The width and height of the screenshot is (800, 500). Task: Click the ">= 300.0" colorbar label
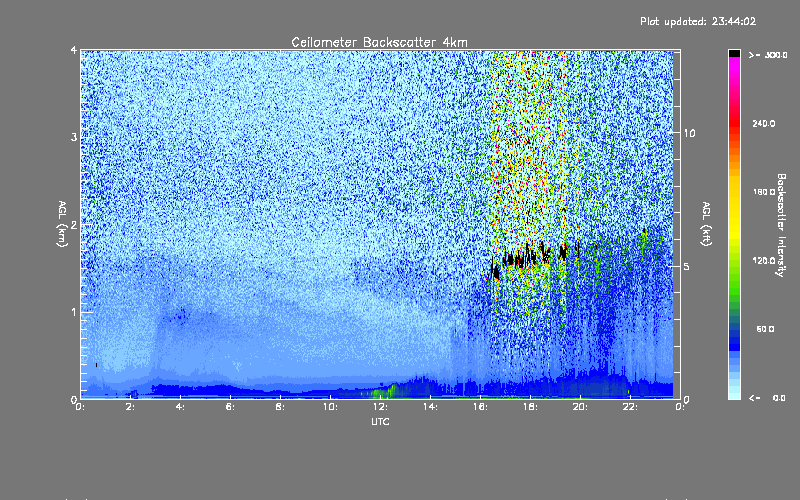(767, 55)
